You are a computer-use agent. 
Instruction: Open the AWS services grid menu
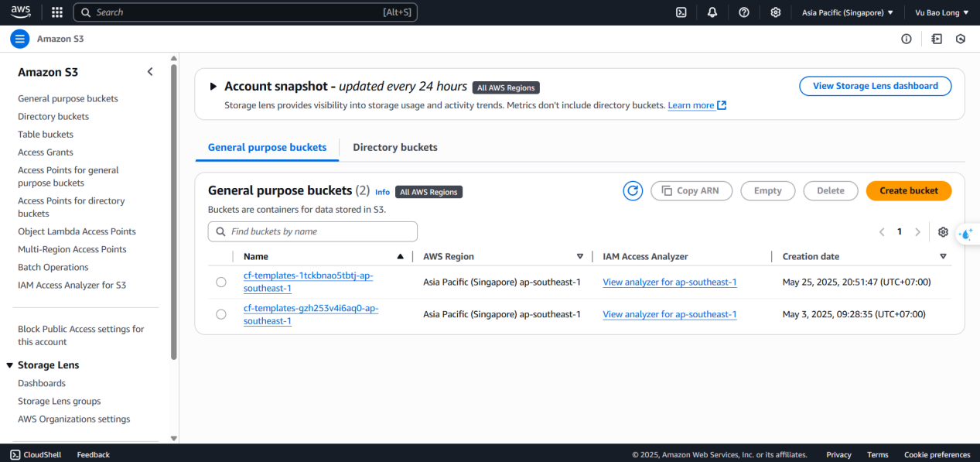point(56,12)
